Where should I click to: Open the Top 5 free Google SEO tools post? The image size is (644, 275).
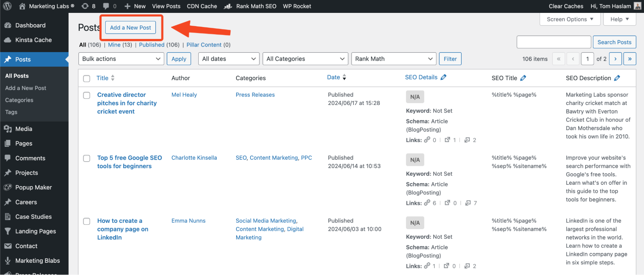click(x=130, y=162)
